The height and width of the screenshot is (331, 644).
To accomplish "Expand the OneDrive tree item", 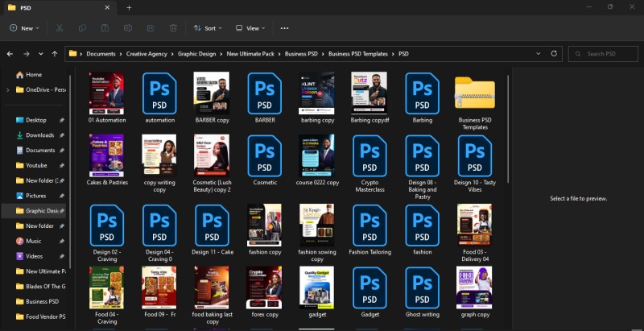I will pyautogui.click(x=7, y=90).
